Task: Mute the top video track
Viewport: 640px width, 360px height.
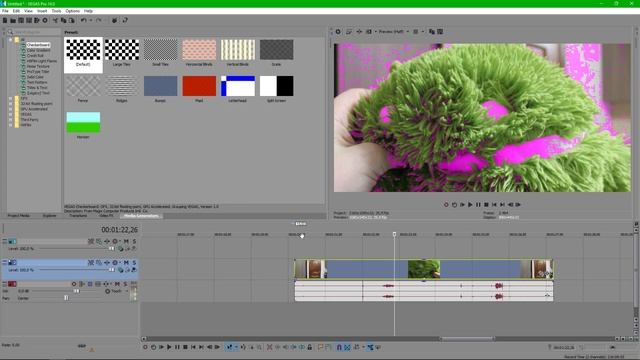Action: point(126,241)
